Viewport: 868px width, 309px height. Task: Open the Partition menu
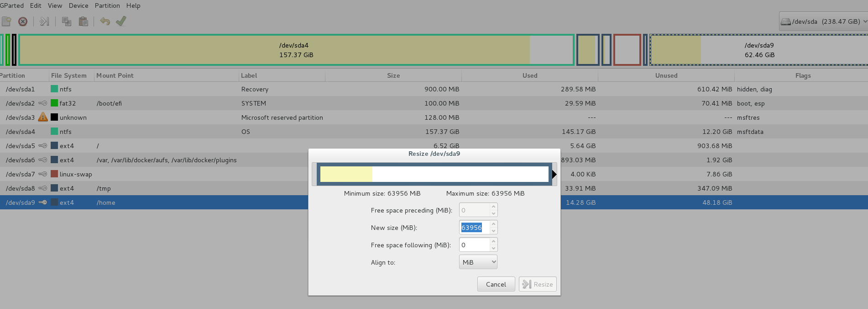[107, 5]
